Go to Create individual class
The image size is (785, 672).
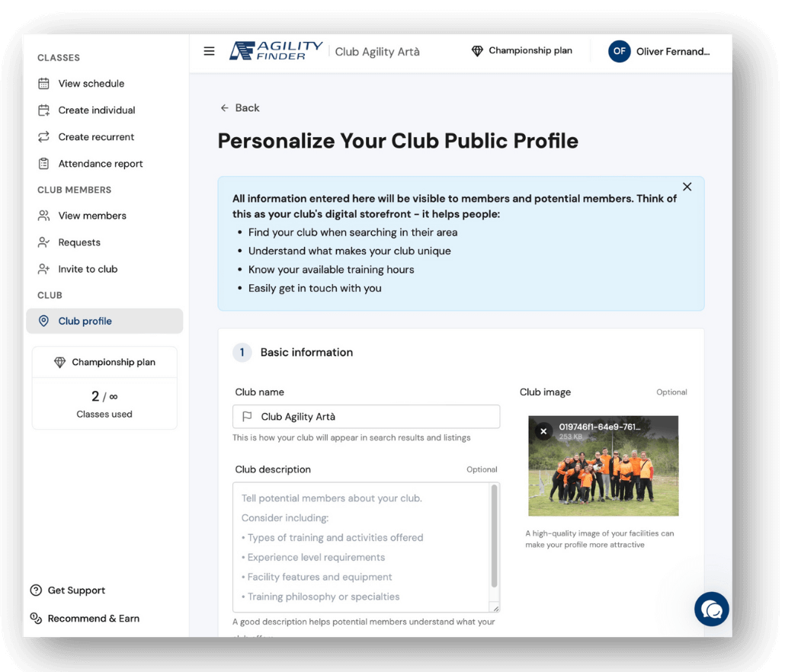97,110
